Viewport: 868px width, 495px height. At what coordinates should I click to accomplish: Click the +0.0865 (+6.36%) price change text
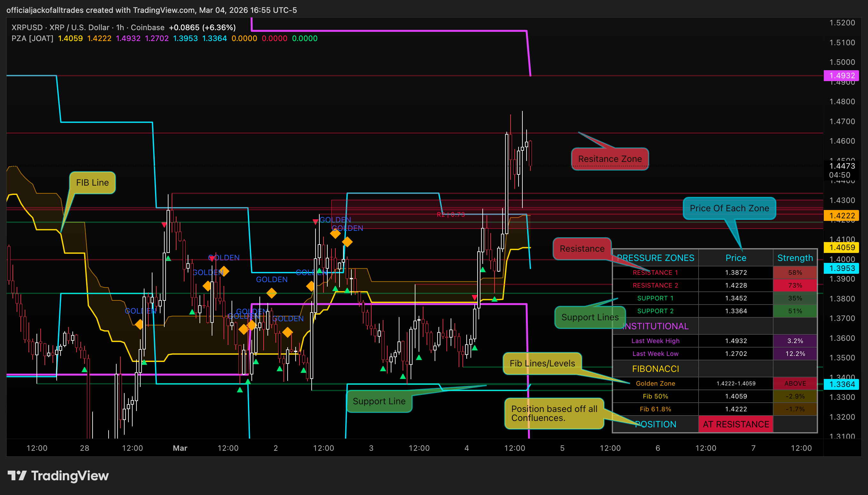pos(202,28)
